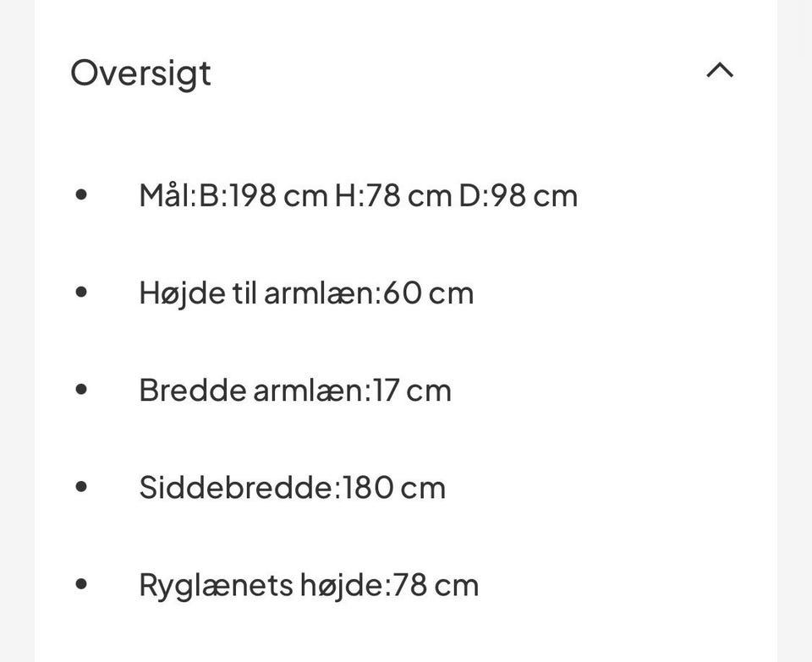The width and height of the screenshot is (812, 662).
Task: Select the Bredde armlæn entry
Action: click(295, 389)
